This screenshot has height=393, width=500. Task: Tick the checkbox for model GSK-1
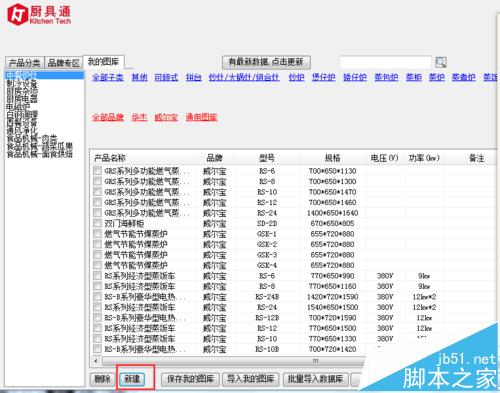(97, 234)
